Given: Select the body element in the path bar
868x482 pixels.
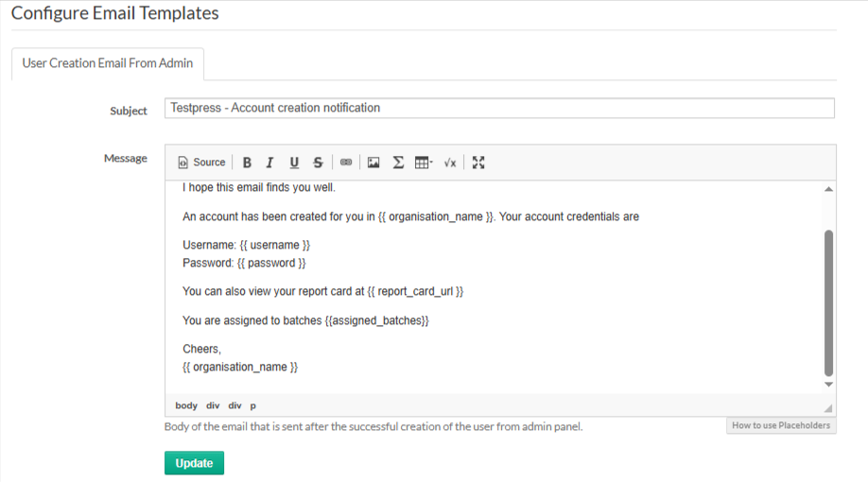Looking at the screenshot, I should [x=186, y=405].
